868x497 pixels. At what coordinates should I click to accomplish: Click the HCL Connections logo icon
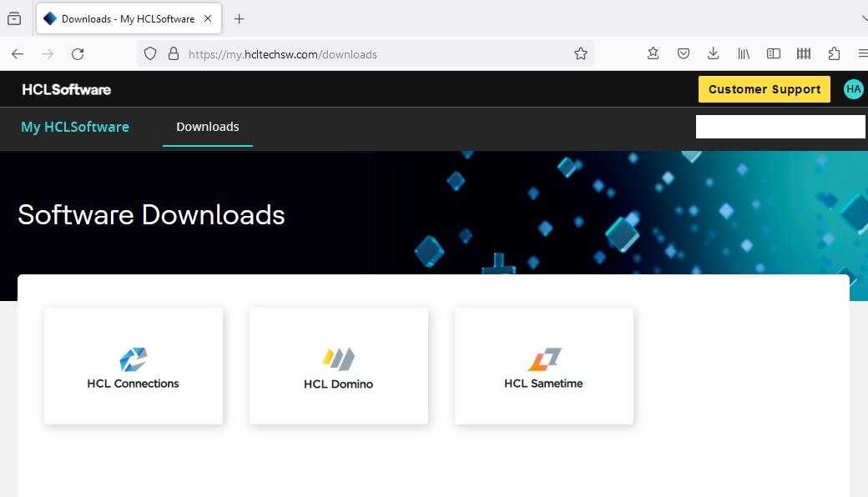pos(134,359)
